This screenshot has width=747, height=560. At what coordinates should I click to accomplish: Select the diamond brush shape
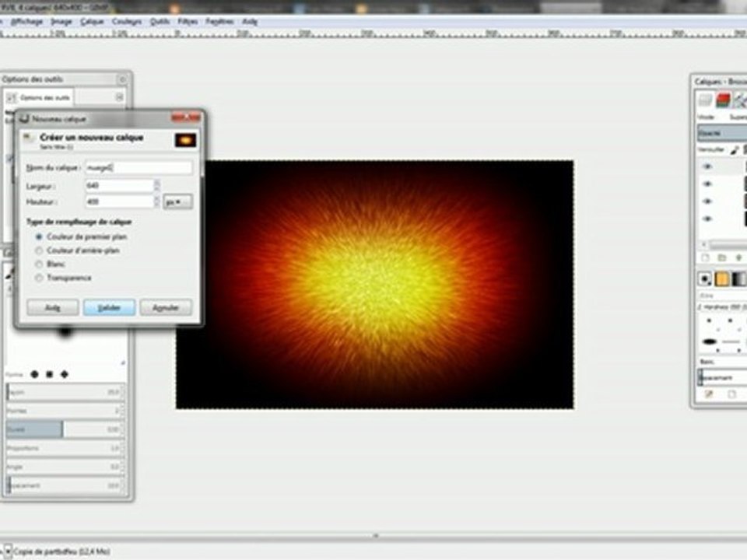tap(65, 374)
